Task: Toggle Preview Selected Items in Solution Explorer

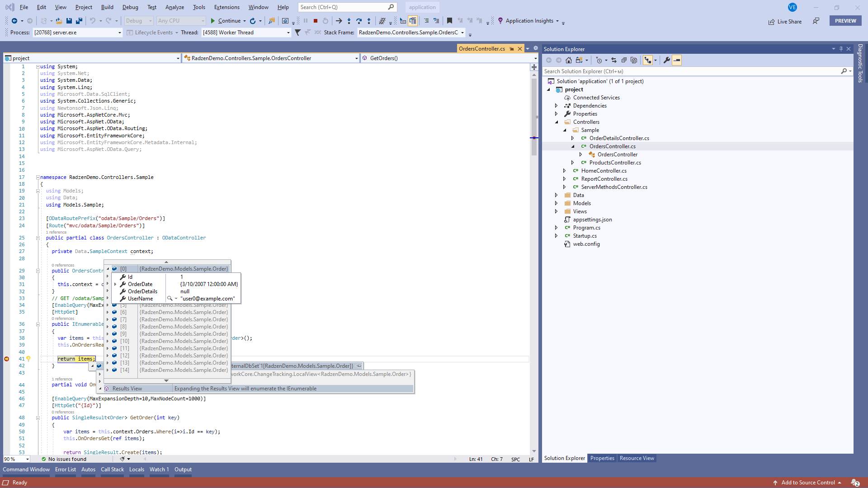Action: coord(677,60)
